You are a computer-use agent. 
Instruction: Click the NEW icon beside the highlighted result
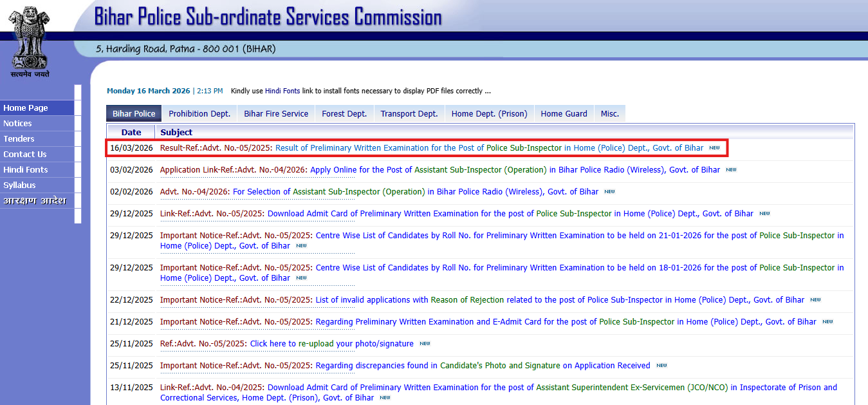click(714, 147)
